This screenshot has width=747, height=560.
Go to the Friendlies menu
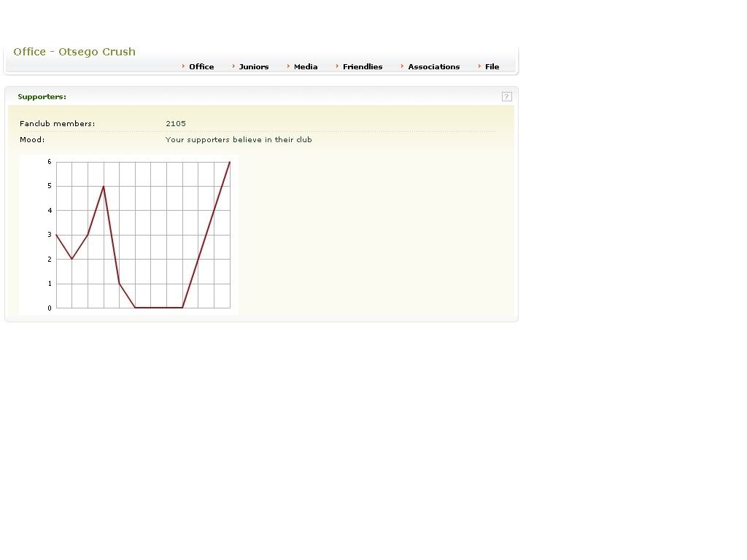(363, 66)
